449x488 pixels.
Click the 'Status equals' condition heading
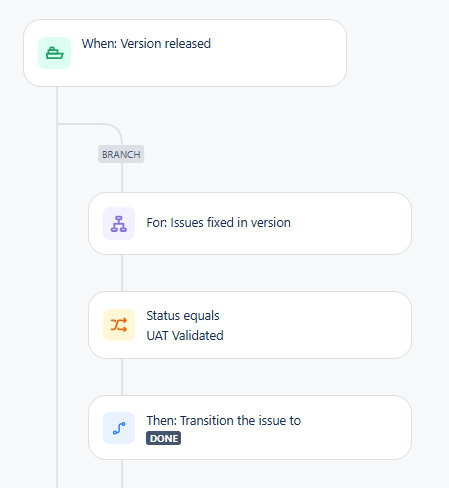point(183,316)
